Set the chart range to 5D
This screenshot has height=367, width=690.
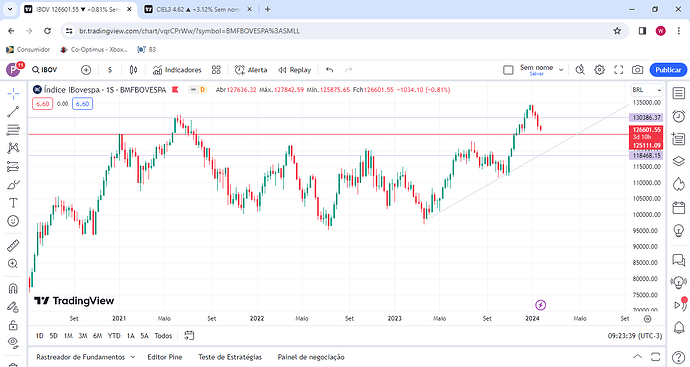point(54,336)
